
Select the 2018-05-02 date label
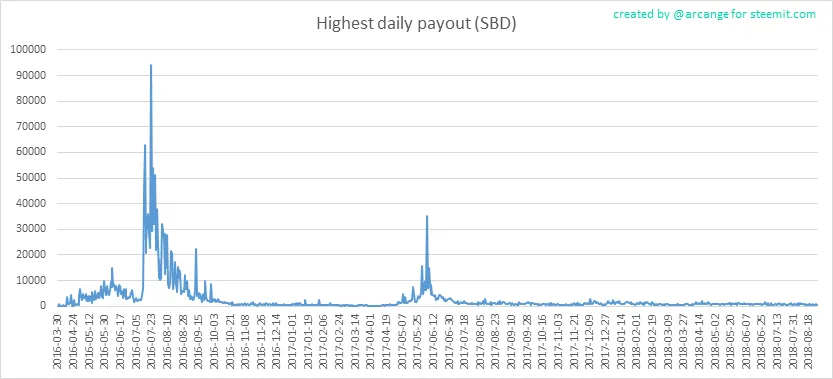click(716, 341)
